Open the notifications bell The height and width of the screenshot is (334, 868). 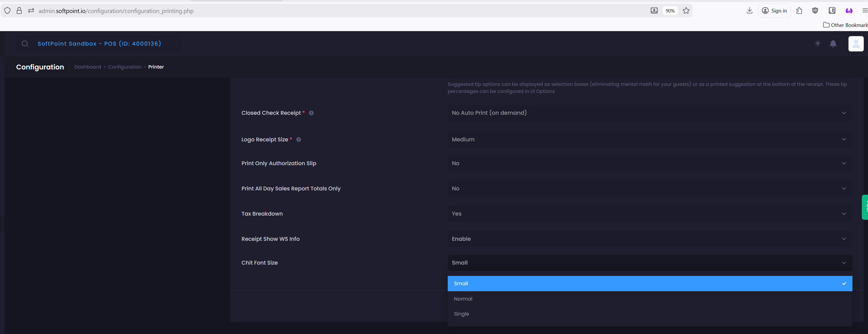click(x=833, y=44)
